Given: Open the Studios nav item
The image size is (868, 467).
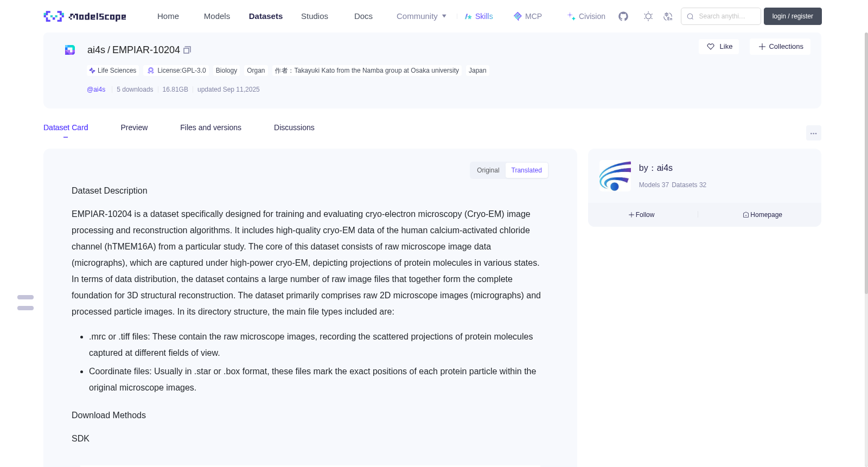Looking at the screenshot, I should (315, 16).
